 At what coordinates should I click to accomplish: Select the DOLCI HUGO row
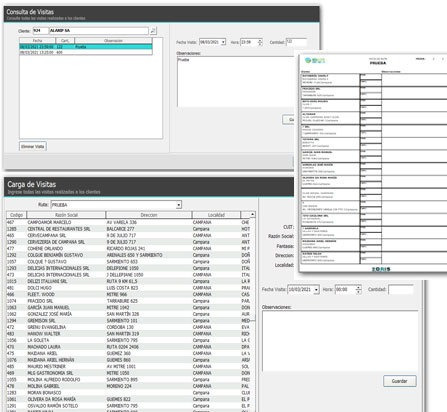point(128,288)
